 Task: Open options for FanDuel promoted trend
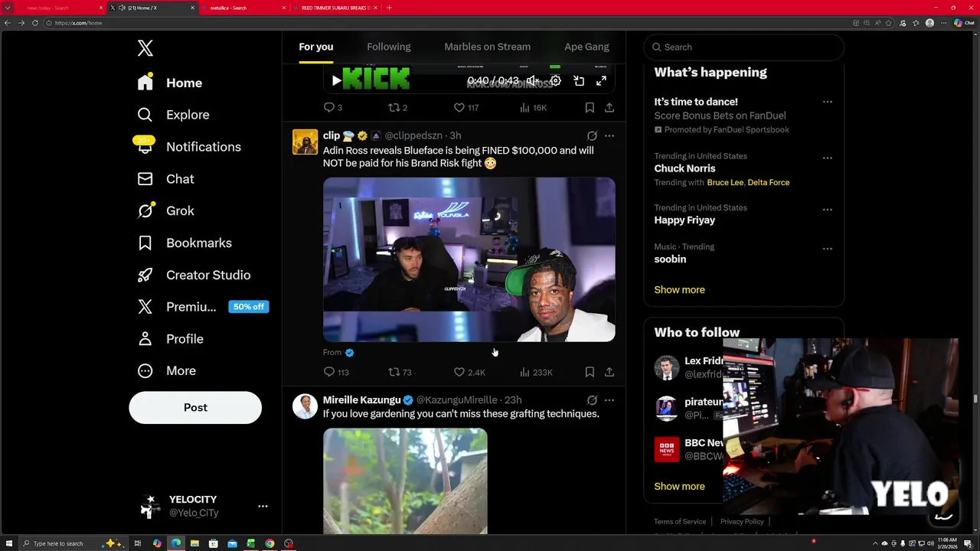(x=828, y=102)
